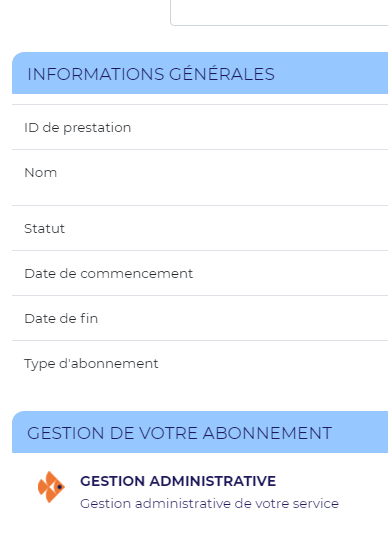Click the Date de fin label
Image resolution: width=388 pixels, height=535 pixels.
coord(61,318)
